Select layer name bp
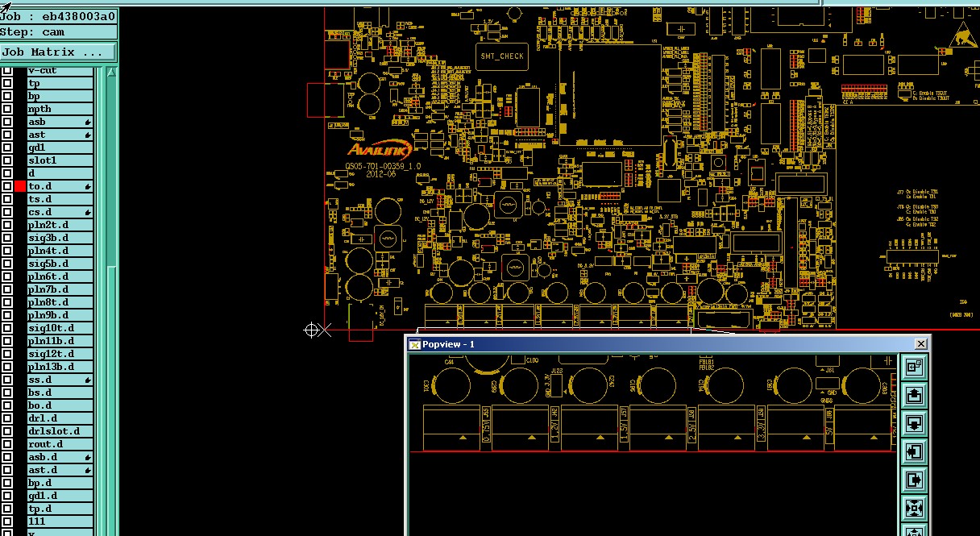 (60, 96)
